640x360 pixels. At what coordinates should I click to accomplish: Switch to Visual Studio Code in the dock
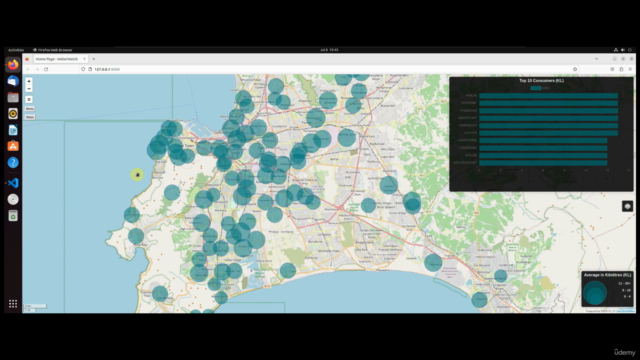point(13,183)
